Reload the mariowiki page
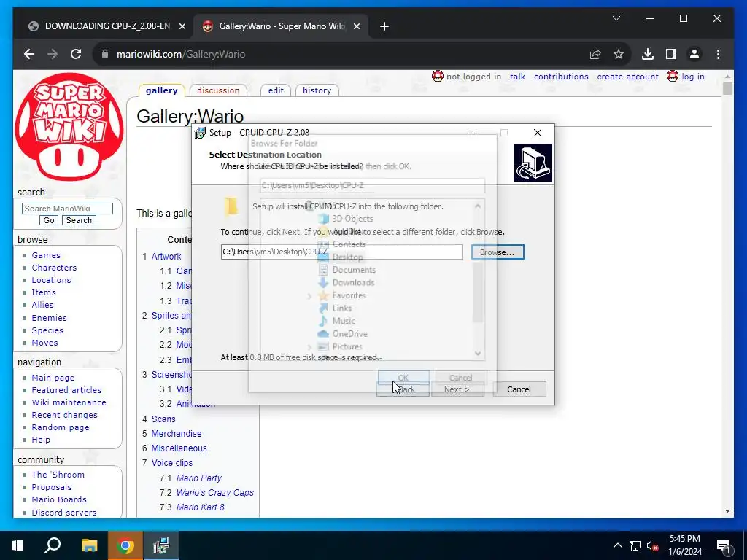The image size is (747, 560). pos(76,54)
